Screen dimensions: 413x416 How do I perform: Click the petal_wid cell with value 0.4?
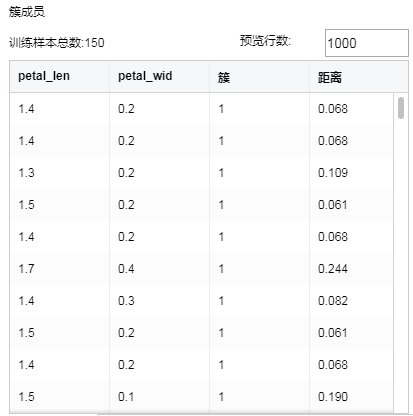pyautogui.click(x=126, y=269)
